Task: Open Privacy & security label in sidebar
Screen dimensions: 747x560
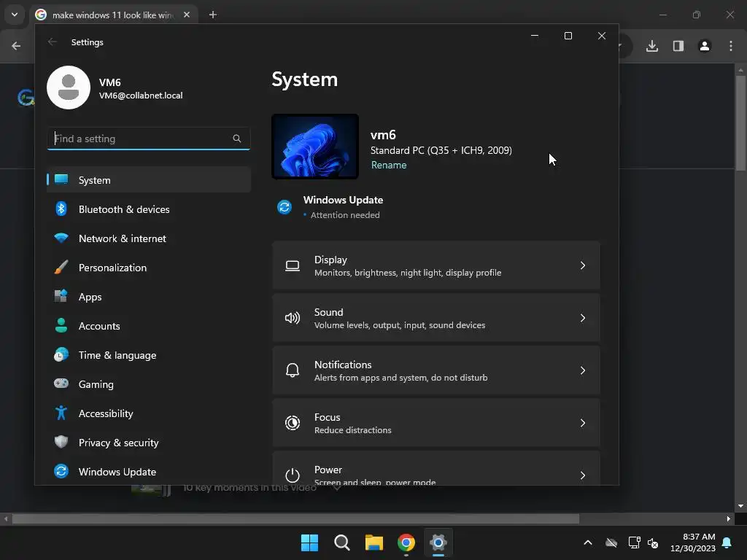Action: (119, 443)
